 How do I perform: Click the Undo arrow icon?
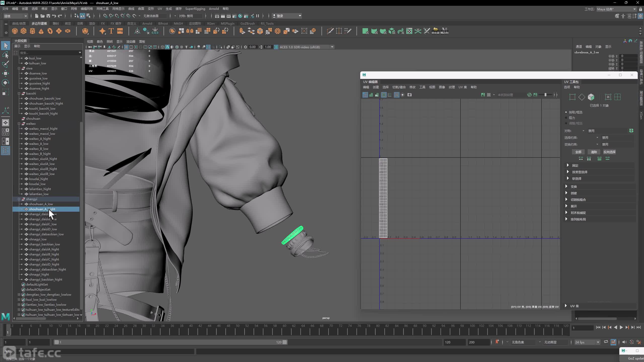click(54, 16)
